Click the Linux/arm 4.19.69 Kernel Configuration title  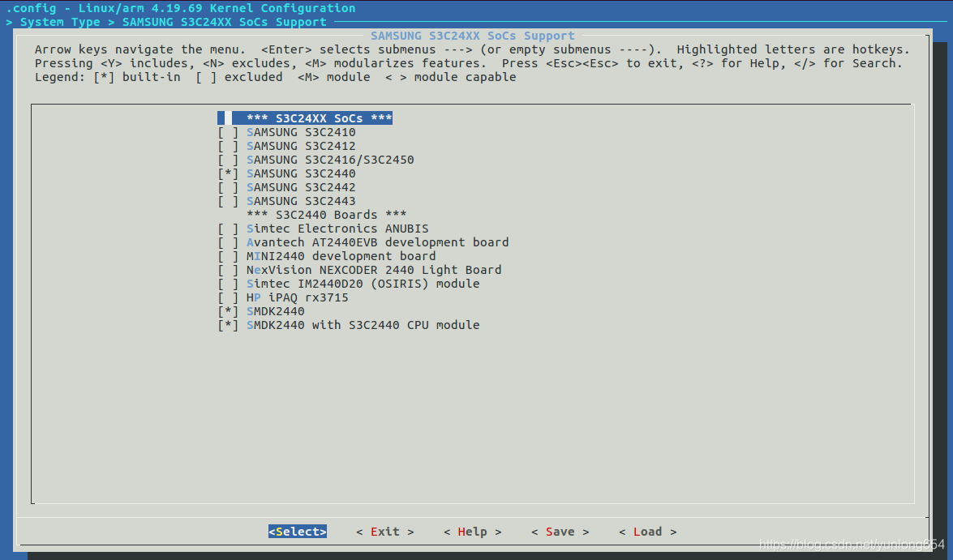coord(217,8)
